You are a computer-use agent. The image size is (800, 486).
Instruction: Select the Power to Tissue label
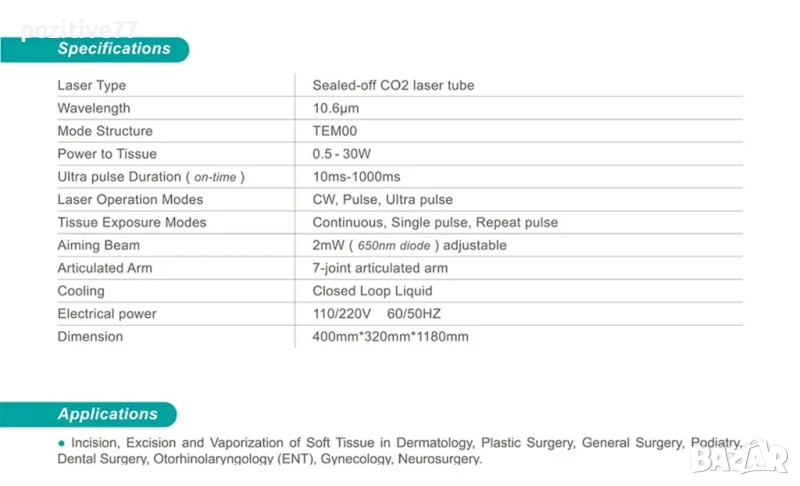coord(107,154)
